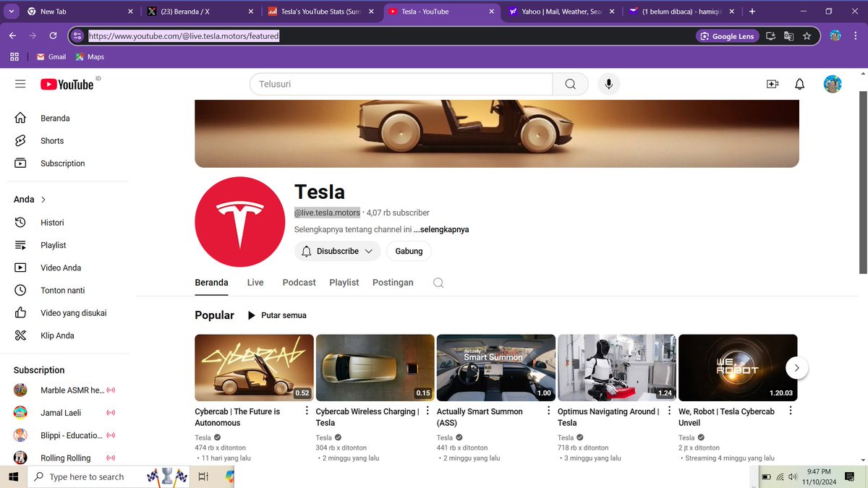This screenshot has width=868, height=488.
Task: Expand the Anda section chevron
Action: (x=43, y=200)
